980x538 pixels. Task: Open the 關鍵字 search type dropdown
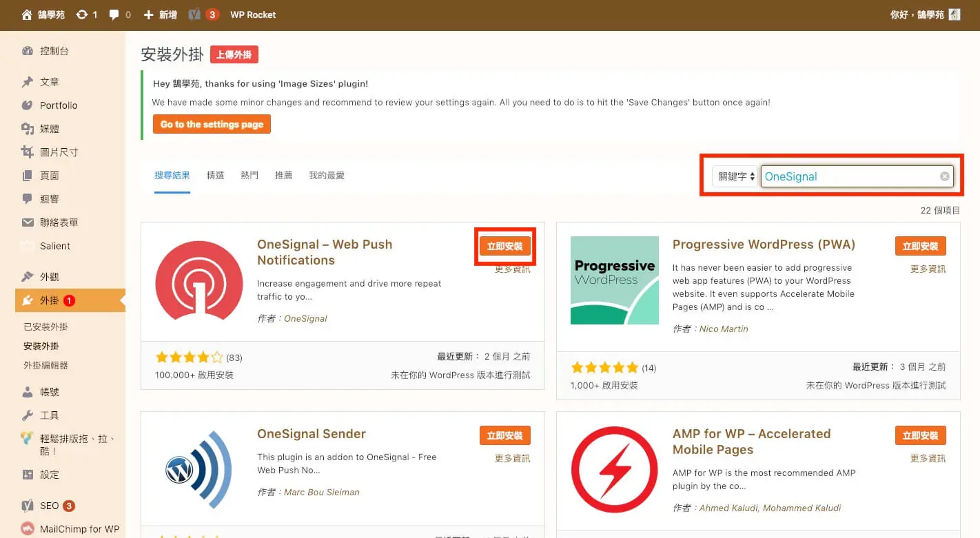[735, 176]
